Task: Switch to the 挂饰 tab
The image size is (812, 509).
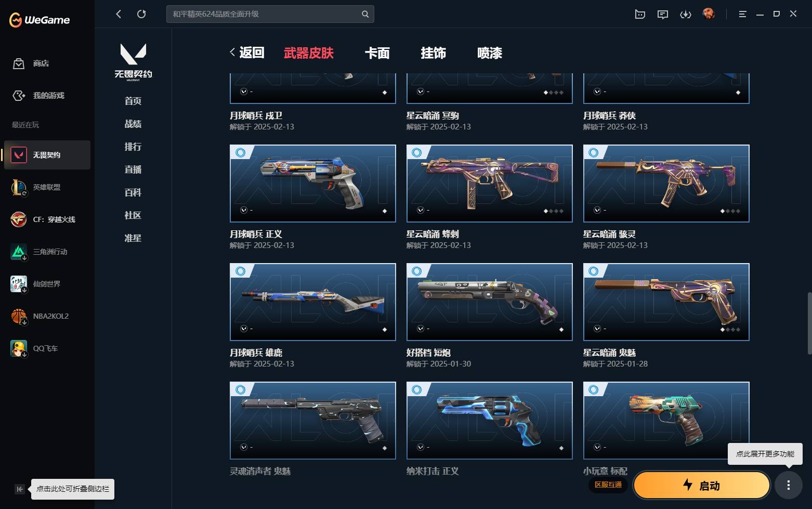Action: click(434, 53)
